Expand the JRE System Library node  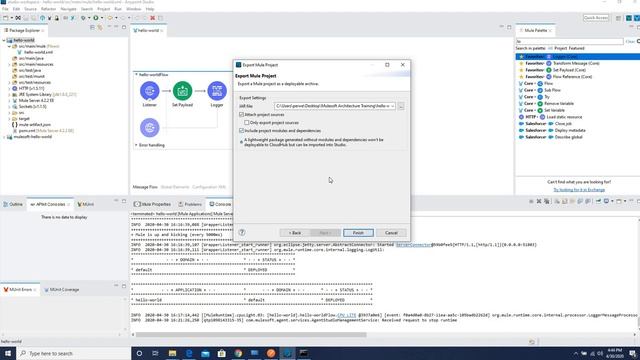(9, 94)
